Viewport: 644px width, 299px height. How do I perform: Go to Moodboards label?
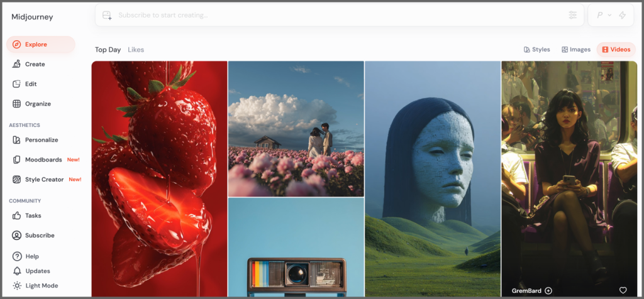click(x=43, y=160)
